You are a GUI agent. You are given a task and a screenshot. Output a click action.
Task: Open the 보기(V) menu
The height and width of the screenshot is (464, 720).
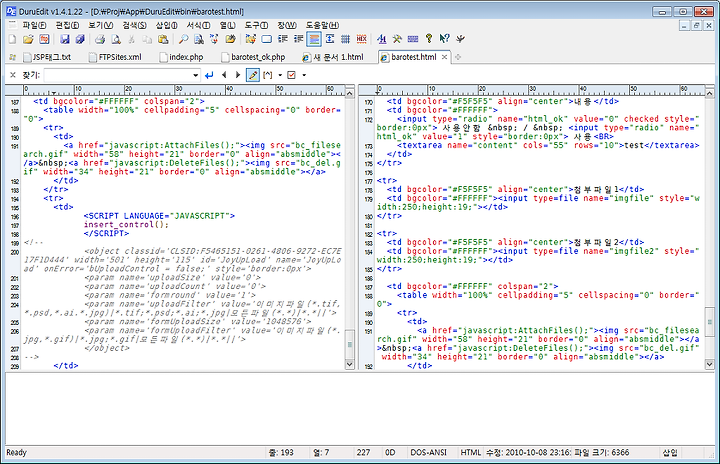pyautogui.click(x=101, y=25)
